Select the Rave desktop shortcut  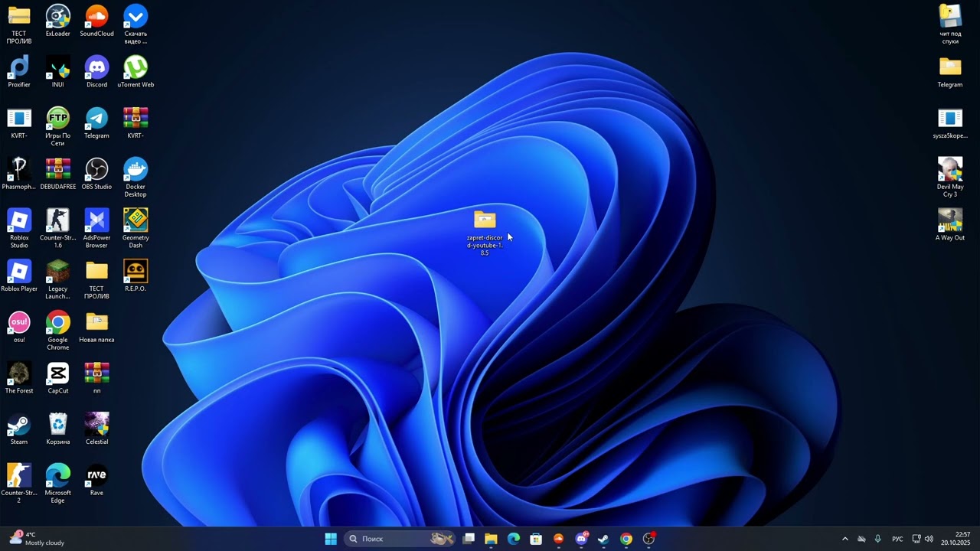[x=96, y=480]
